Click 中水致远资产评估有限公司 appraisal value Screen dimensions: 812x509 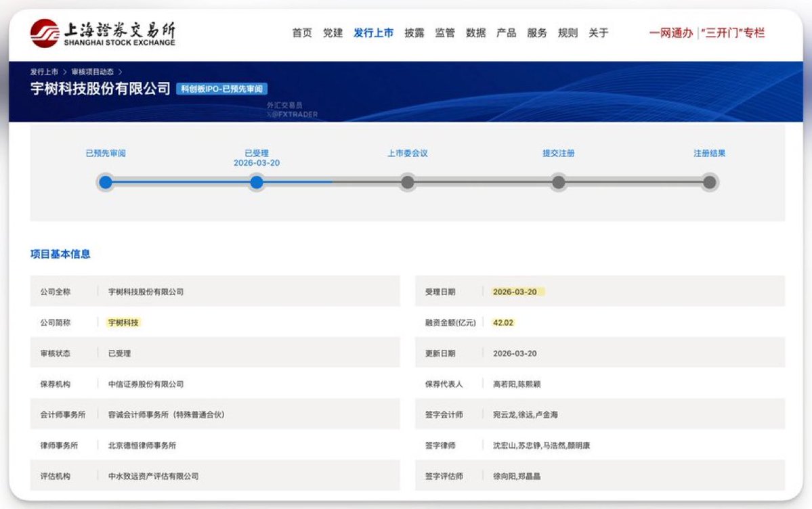[153, 477]
